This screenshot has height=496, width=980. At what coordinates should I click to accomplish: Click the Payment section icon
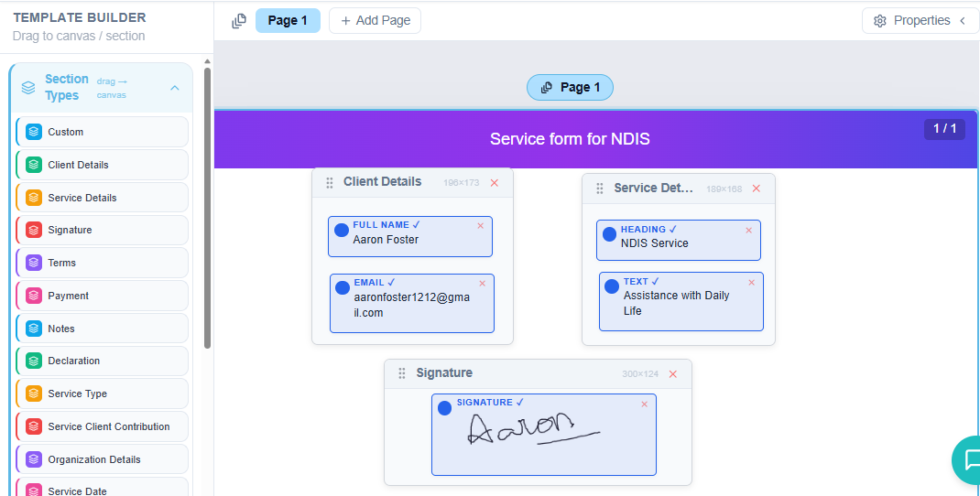tap(34, 296)
